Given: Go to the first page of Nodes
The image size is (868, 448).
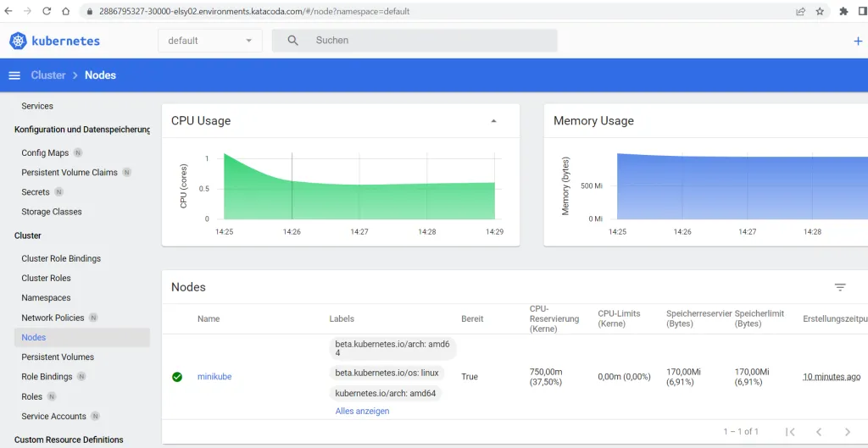Looking at the screenshot, I should pos(791,431).
